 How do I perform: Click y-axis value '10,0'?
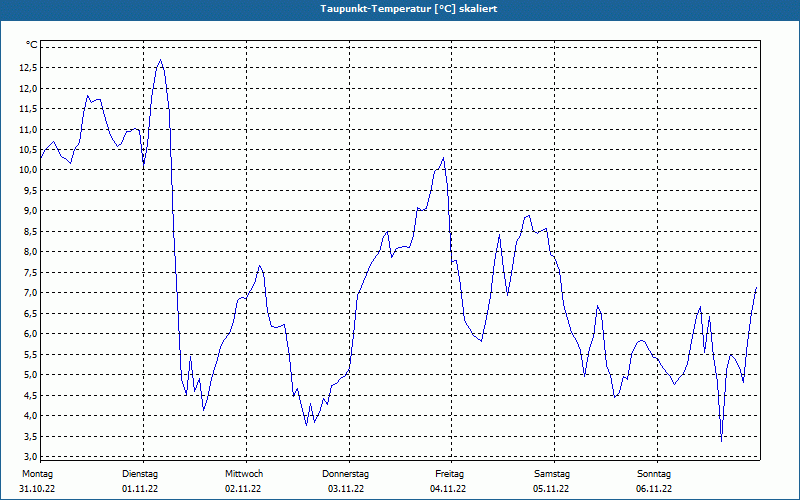click(28, 170)
